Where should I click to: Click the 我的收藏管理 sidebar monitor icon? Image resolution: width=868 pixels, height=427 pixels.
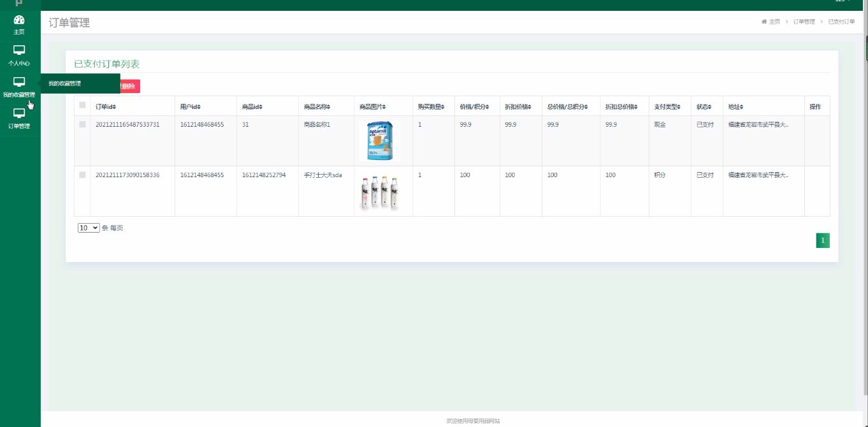19,82
